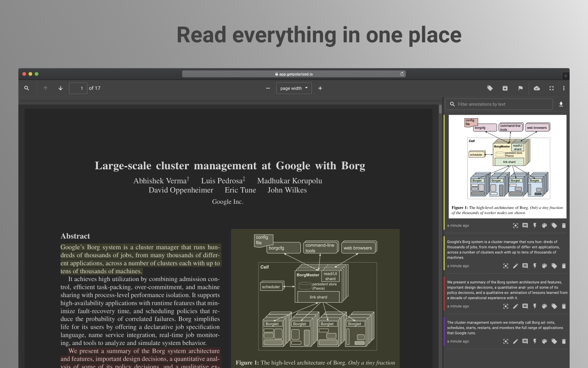Open the three-dot more options menu

564,88
